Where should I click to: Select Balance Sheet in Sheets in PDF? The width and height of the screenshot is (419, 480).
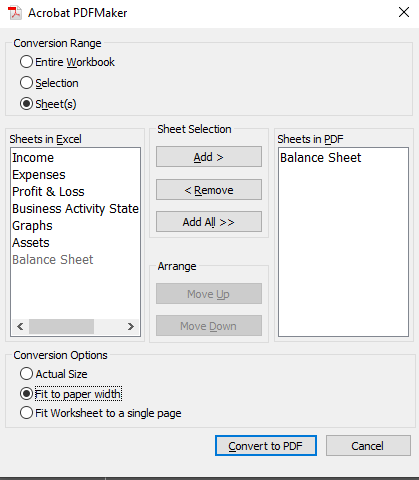320,158
